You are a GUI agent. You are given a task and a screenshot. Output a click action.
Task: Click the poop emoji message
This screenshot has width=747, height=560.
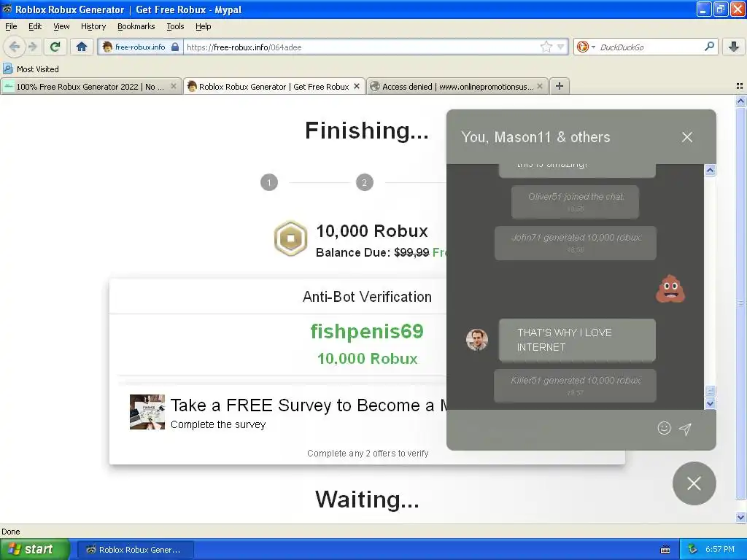pos(670,288)
